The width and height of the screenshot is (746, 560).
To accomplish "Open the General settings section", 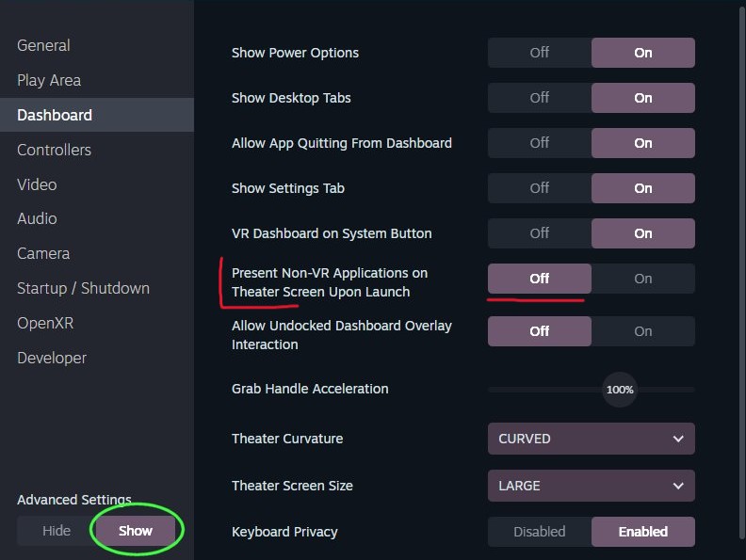I will tap(43, 45).
